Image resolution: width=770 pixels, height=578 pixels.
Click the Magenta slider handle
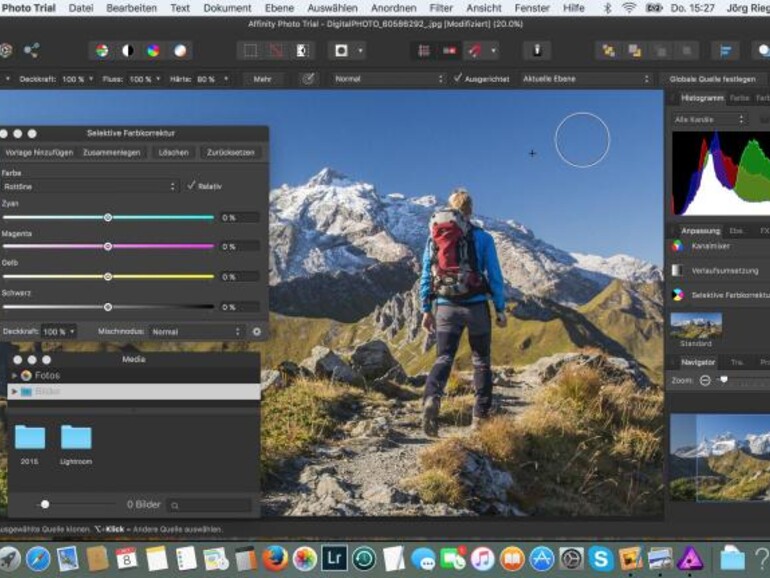coord(108,246)
